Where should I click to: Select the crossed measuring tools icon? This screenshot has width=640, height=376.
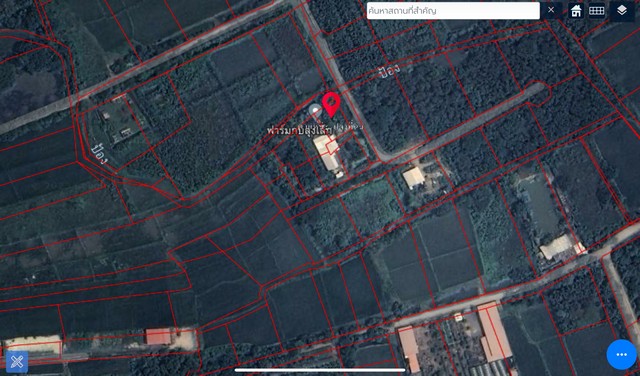click(x=17, y=362)
